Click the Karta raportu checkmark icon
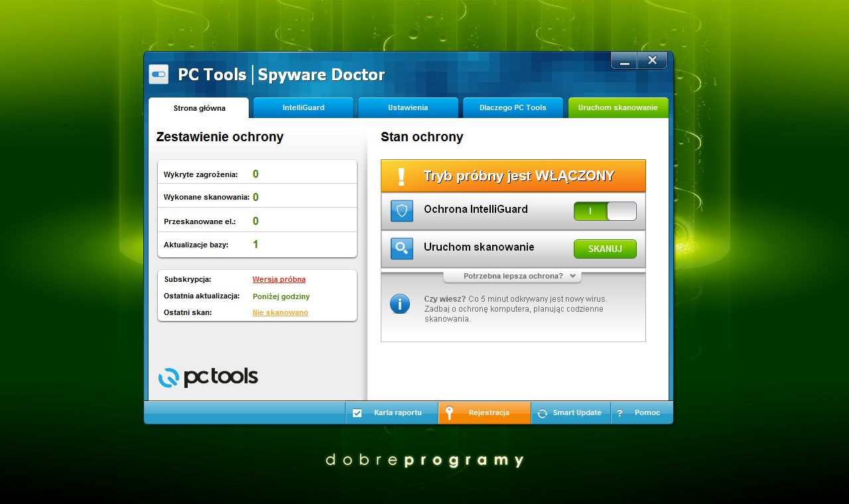 click(x=358, y=413)
